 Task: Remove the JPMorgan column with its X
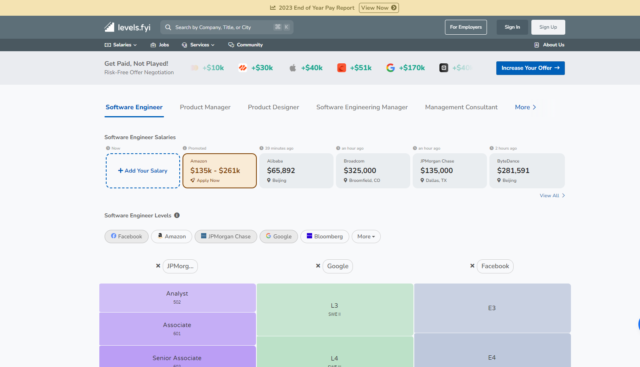(x=158, y=266)
